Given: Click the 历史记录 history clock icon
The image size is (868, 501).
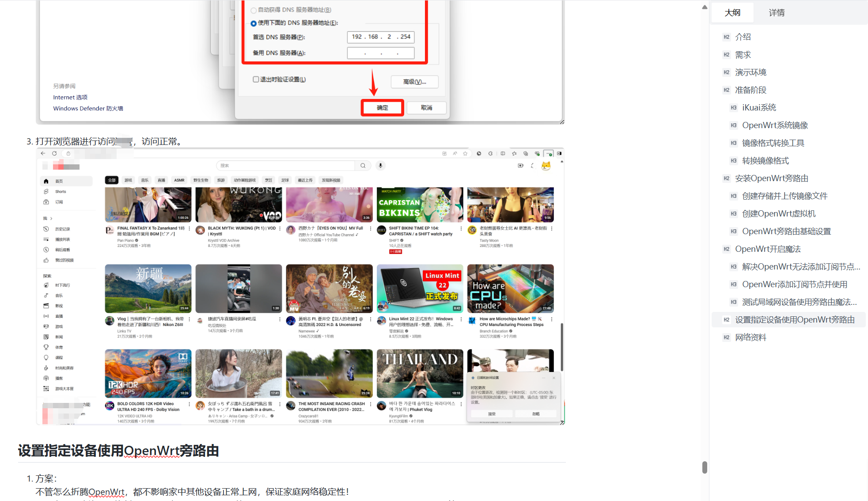Looking at the screenshot, I should pyautogui.click(x=46, y=229).
